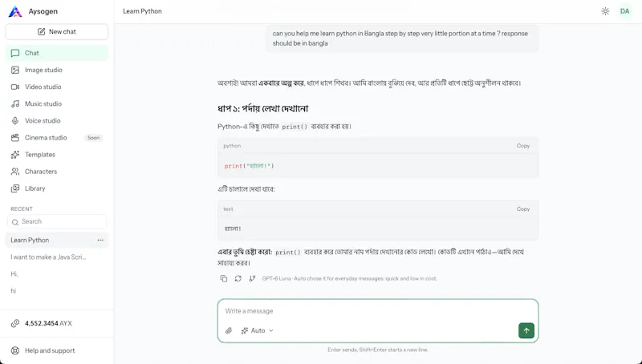Open the Library

click(57, 188)
